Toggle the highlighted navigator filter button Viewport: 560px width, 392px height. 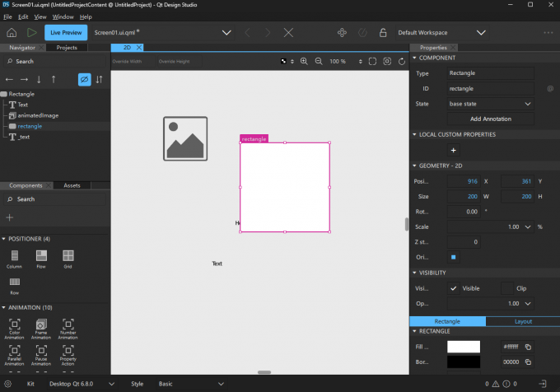tap(83, 79)
